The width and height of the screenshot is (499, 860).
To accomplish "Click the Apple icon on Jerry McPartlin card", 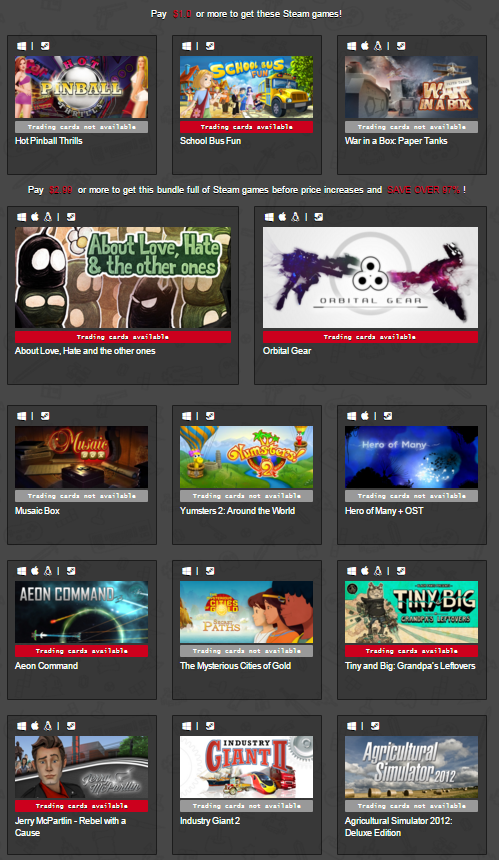I will coord(35,726).
